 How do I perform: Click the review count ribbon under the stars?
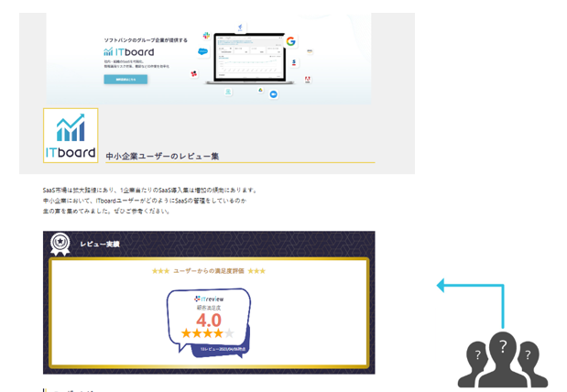pyautogui.click(x=223, y=349)
